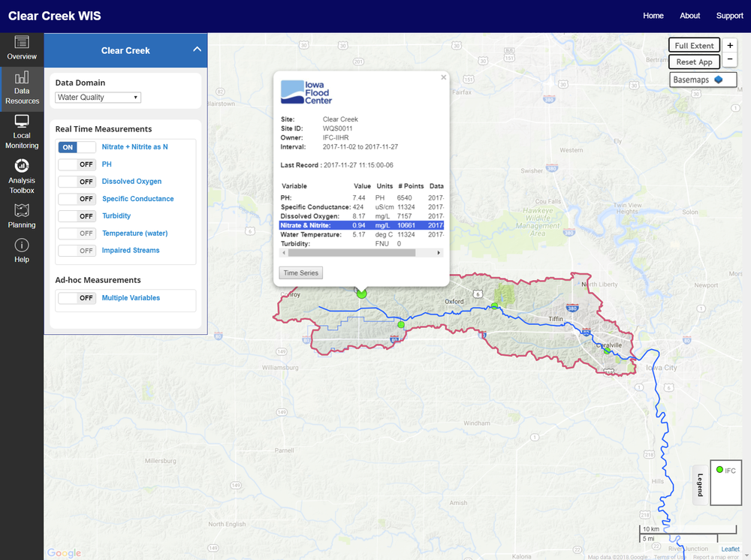
Task: Turn off Nitrate + Nitrite as N toggle
Action: pos(77,147)
